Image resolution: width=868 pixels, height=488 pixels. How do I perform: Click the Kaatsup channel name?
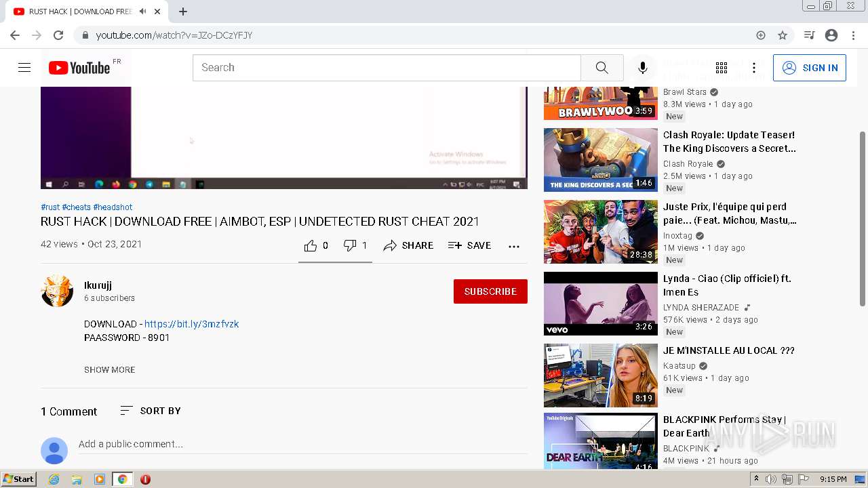coord(679,366)
